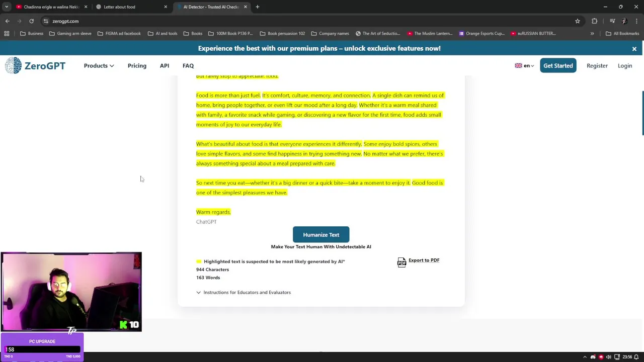Open the All Bookmarks folder
Image resolution: width=644 pixels, height=362 pixels.
[622, 34]
